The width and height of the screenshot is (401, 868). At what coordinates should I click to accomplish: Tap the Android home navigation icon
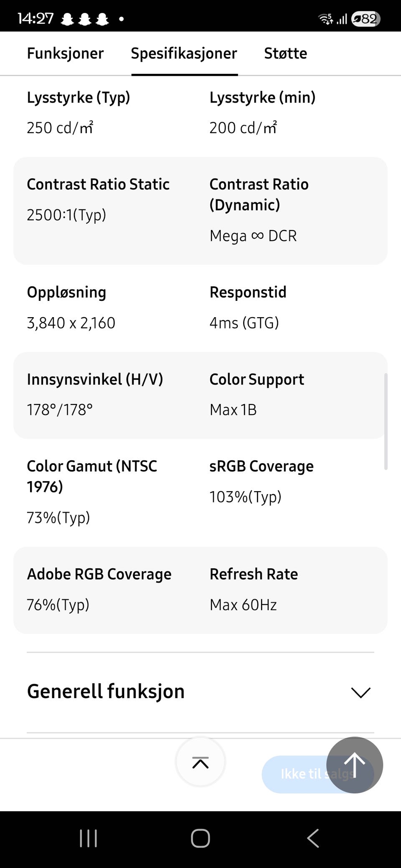coord(200,838)
